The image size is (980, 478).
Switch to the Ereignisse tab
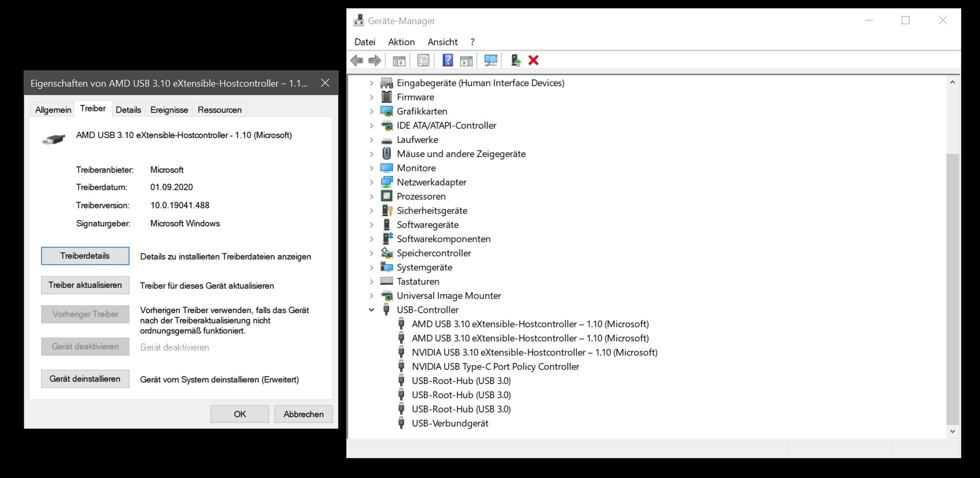[169, 110]
